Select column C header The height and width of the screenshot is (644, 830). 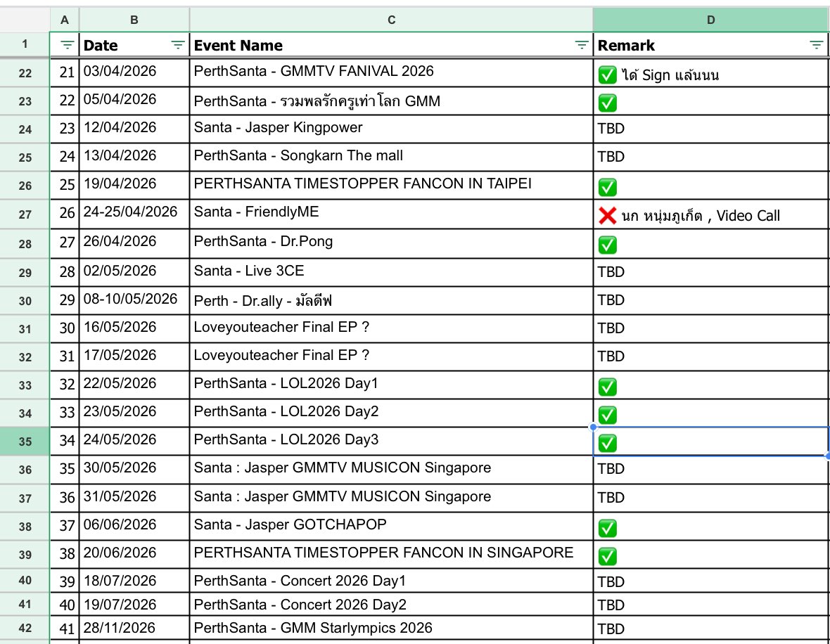(x=391, y=20)
